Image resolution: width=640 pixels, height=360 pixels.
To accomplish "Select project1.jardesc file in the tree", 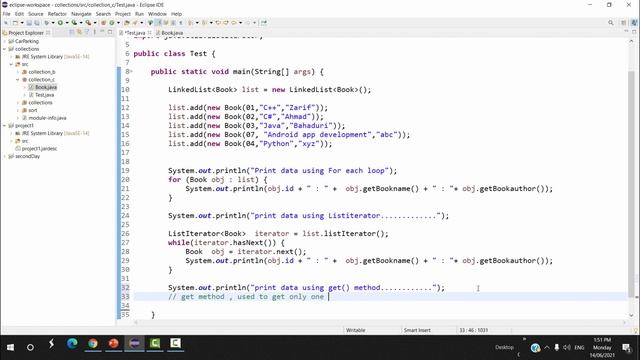I will pos(36,149).
